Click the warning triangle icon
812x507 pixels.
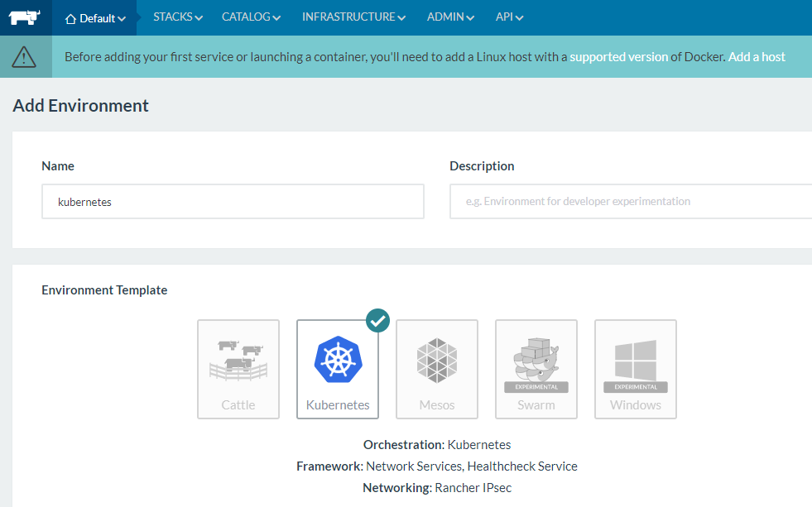click(x=25, y=57)
